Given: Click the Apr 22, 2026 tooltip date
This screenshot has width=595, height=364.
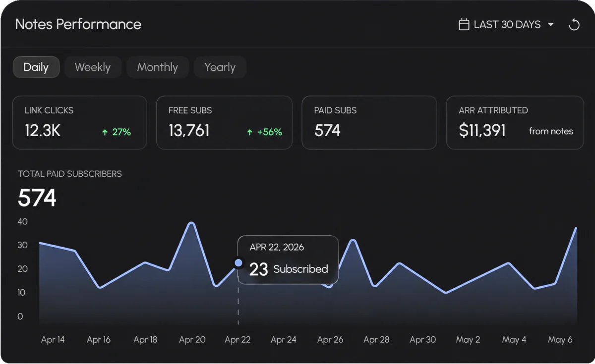Looking at the screenshot, I should 277,247.
